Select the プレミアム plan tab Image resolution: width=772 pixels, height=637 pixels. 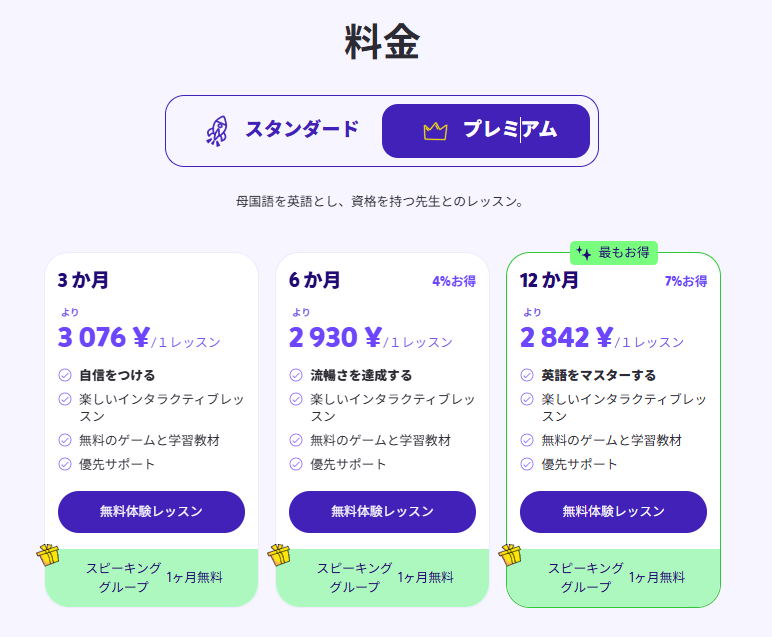pyautogui.click(x=486, y=131)
